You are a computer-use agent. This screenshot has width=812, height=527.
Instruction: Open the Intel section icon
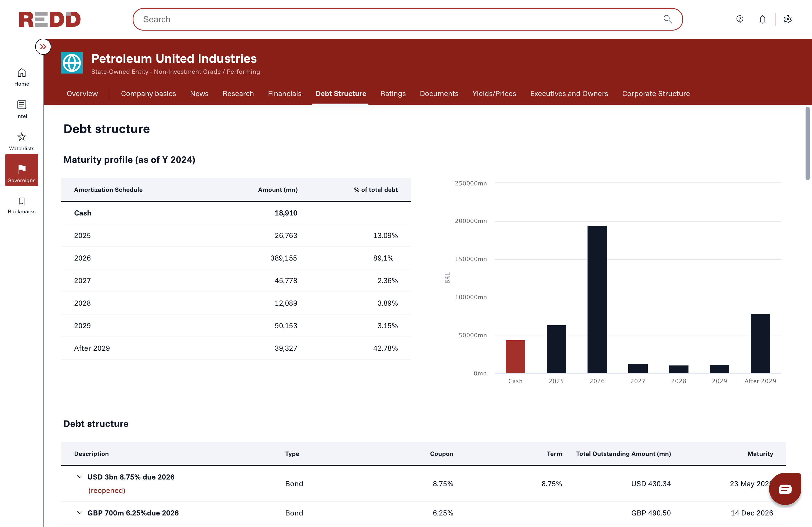pos(21,105)
